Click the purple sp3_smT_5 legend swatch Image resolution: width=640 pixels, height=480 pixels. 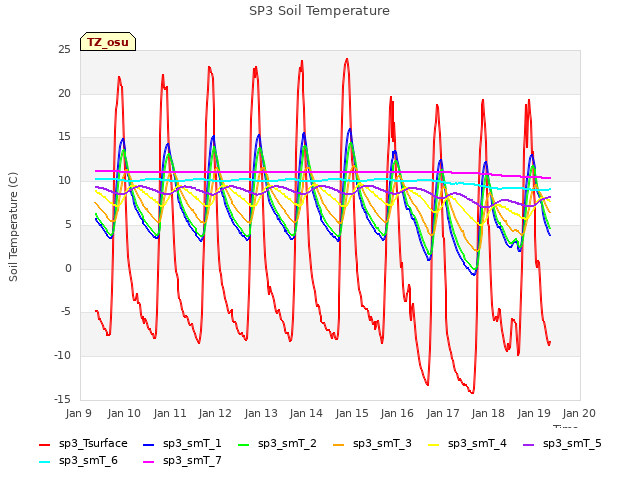[x=529, y=444]
